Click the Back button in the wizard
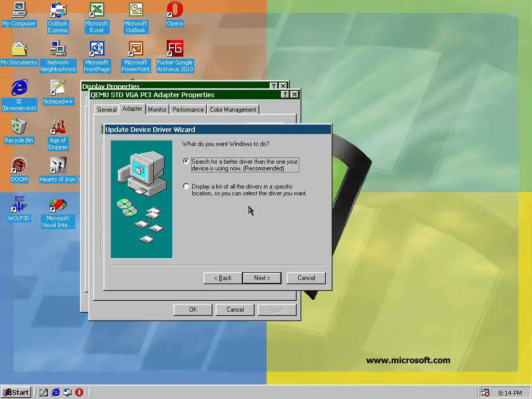 click(223, 278)
